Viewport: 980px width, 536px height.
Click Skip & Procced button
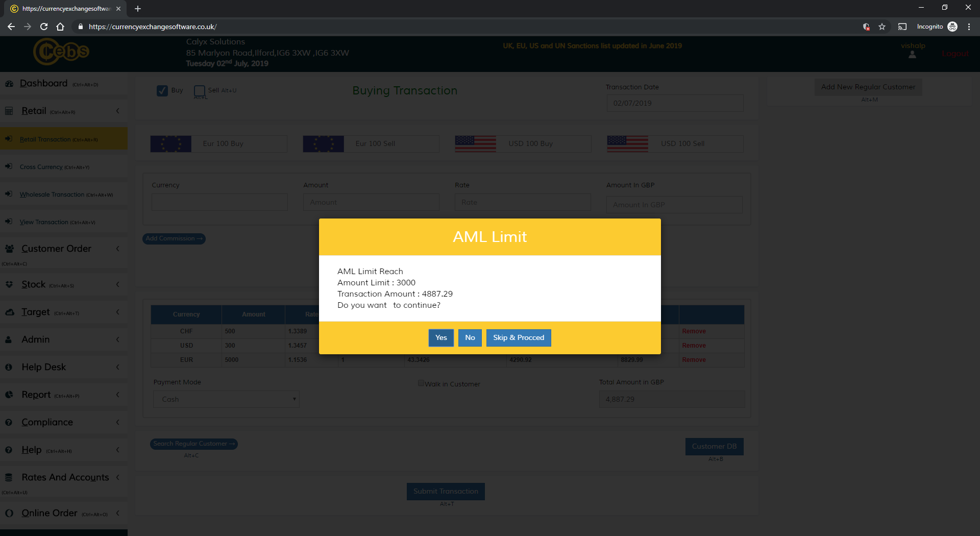pos(519,338)
